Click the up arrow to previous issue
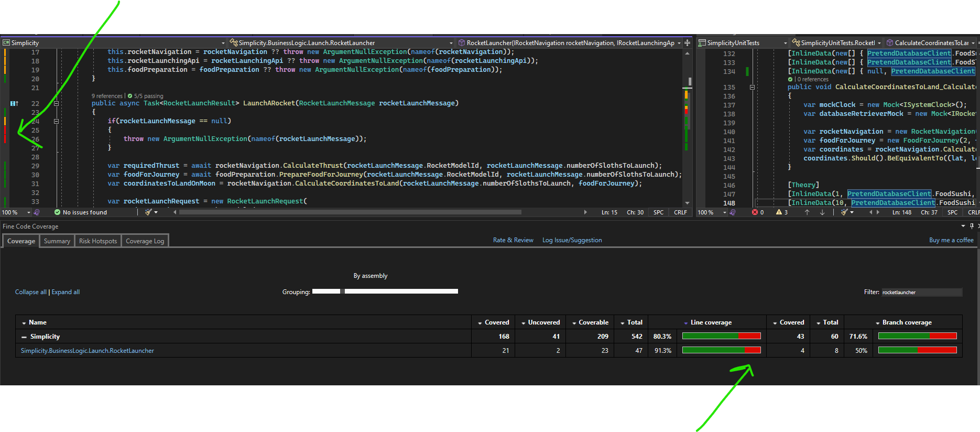 tap(807, 212)
